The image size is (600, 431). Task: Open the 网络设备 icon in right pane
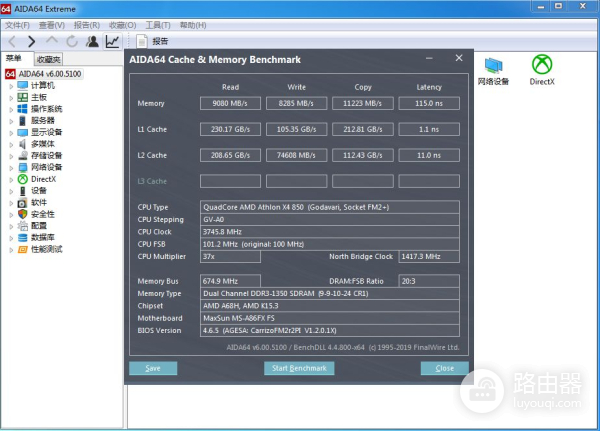[x=493, y=69]
